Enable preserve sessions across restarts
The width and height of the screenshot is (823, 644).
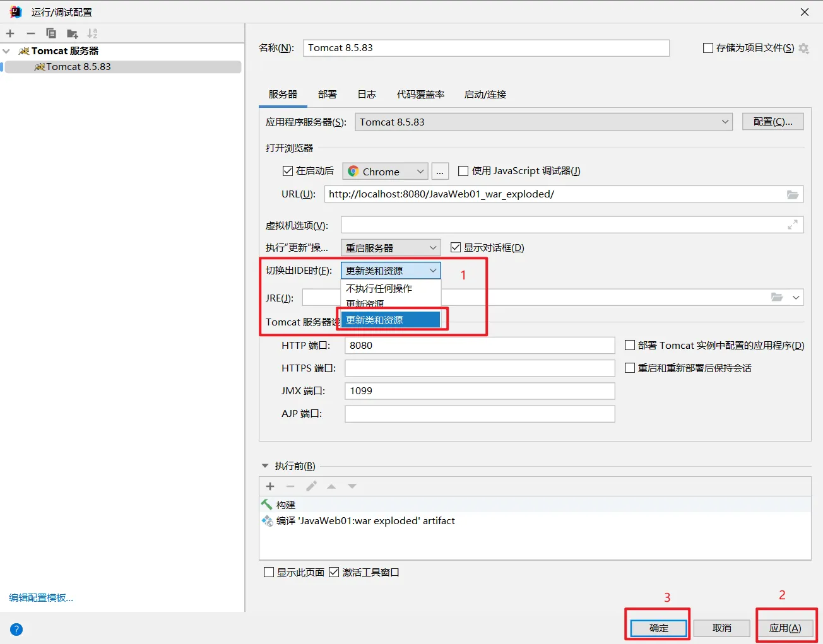[630, 368]
